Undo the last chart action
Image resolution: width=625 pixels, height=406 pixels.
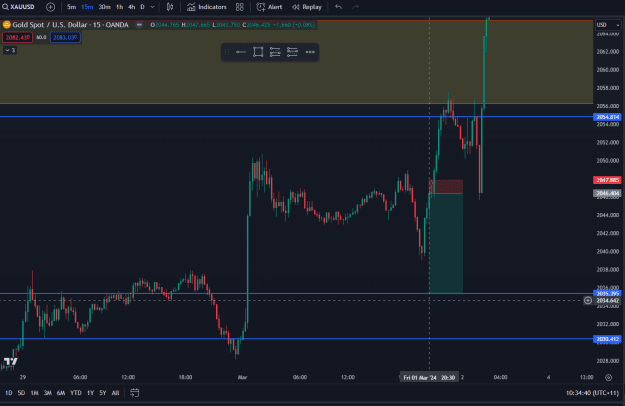(x=338, y=7)
